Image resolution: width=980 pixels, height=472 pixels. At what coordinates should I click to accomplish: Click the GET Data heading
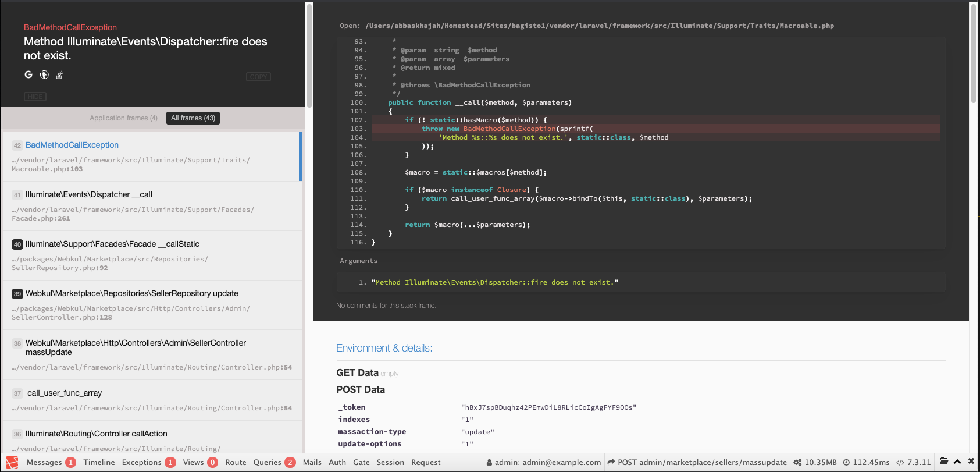[x=357, y=372]
